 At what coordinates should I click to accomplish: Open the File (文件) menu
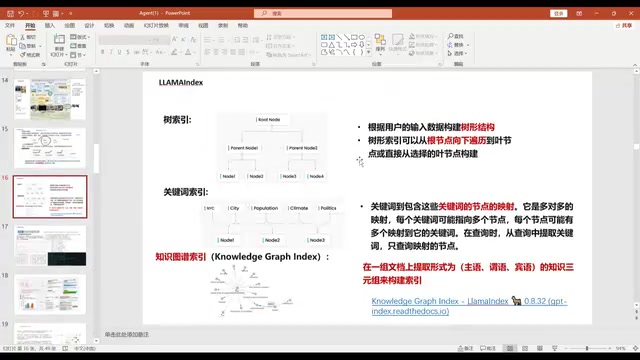point(10,25)
